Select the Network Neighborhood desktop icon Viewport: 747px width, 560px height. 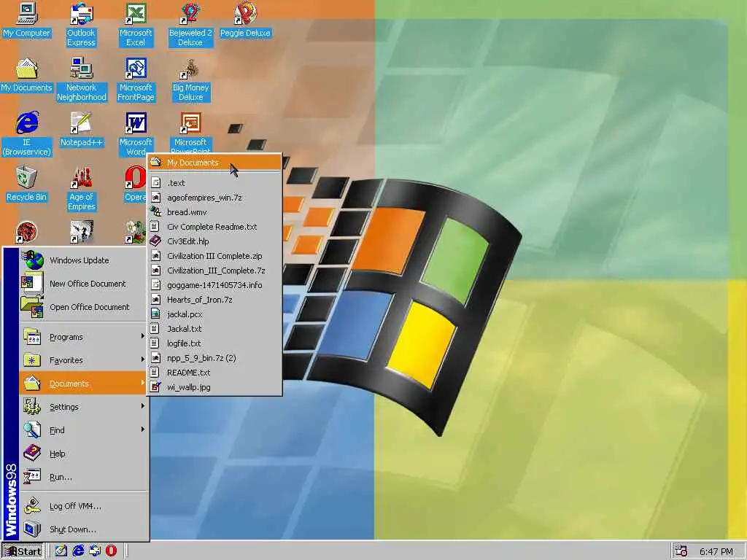pyautogui.click(x=82, y=79)
